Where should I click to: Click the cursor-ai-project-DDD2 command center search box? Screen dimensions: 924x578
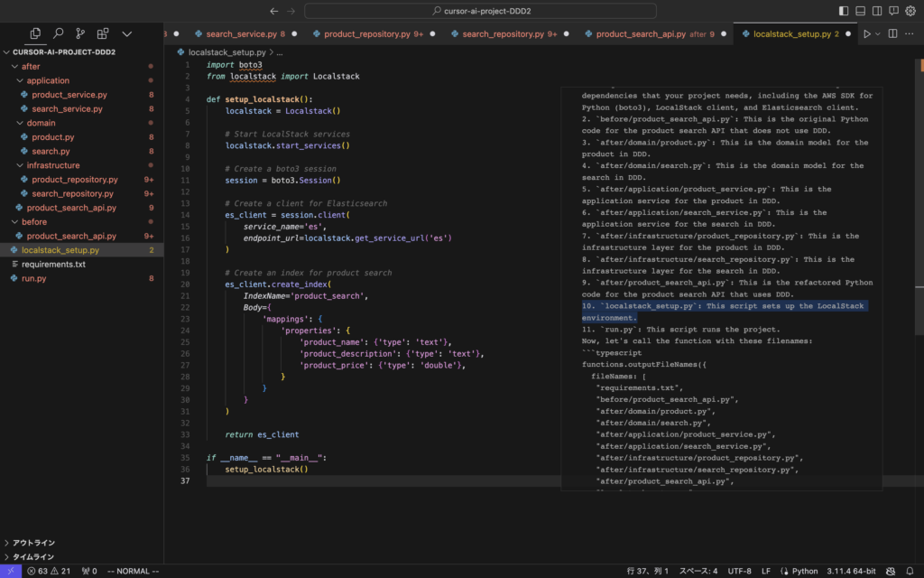tap(480, 11)
